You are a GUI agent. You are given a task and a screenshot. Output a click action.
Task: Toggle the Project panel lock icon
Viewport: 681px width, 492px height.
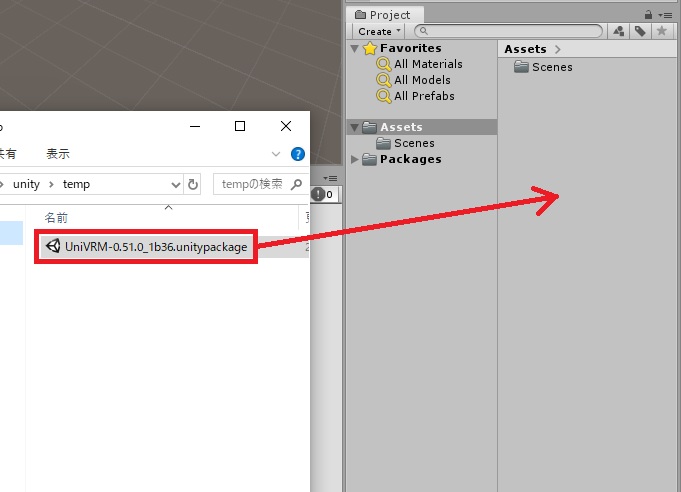648,15
